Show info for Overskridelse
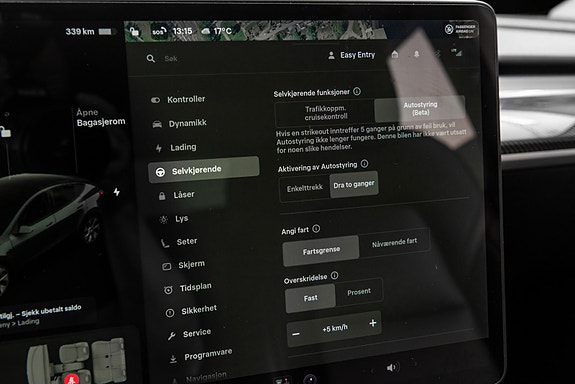The height and width of the screenshot is (384, 575). (x=334, y=275)
